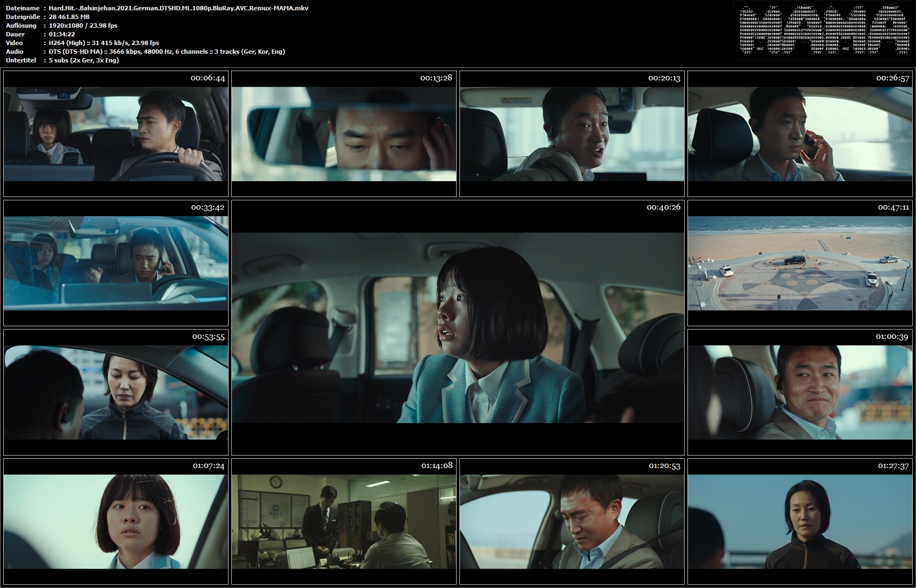Open the thumbnail at 01:20:53
The width and height of the screenshot is (916, 588).
point(572,521)
